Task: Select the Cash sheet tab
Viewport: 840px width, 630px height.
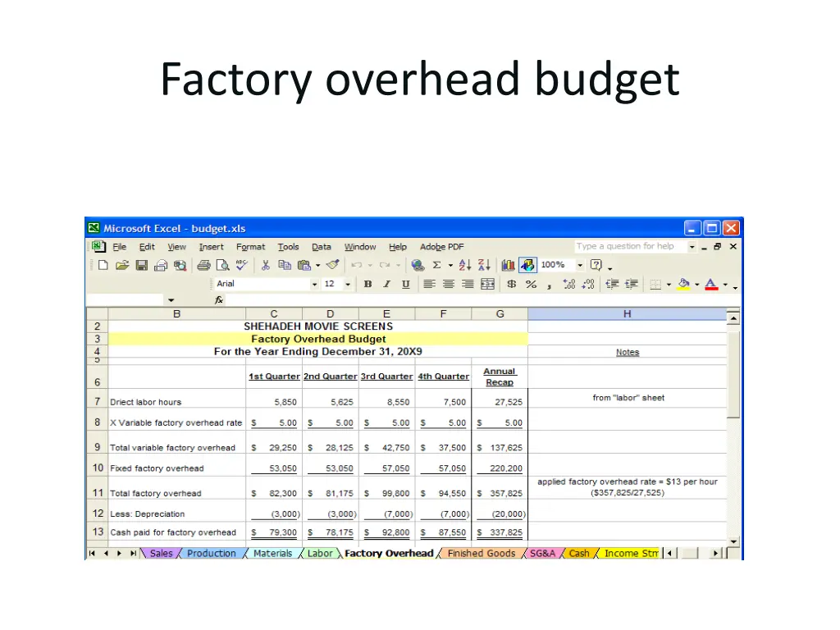Action: tap(579, 554)
